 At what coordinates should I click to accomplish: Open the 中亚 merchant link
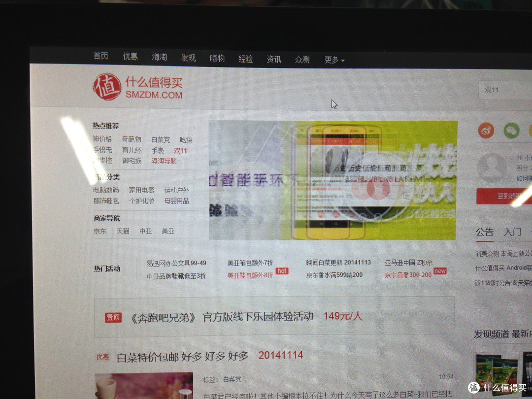tap(145, 232)
